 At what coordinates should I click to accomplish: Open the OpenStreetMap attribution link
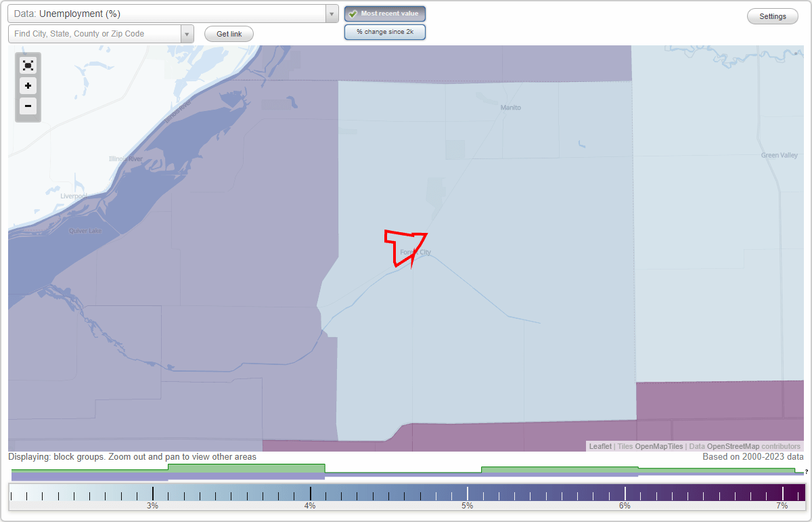coord(733,446)
